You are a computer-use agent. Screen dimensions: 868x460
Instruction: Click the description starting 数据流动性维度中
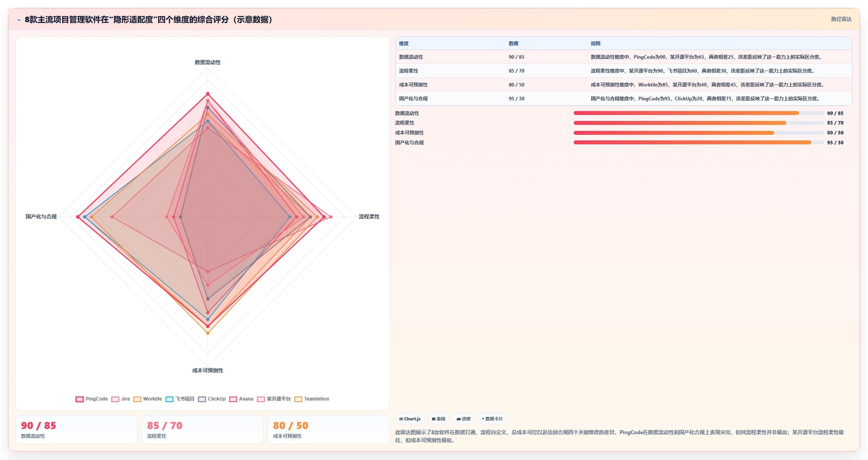coord(708,57)
